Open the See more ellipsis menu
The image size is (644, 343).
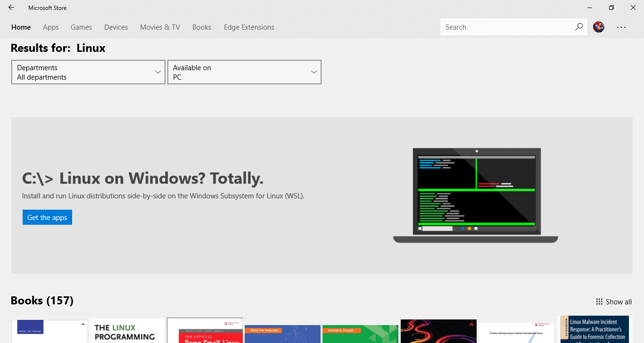(621, 27)
